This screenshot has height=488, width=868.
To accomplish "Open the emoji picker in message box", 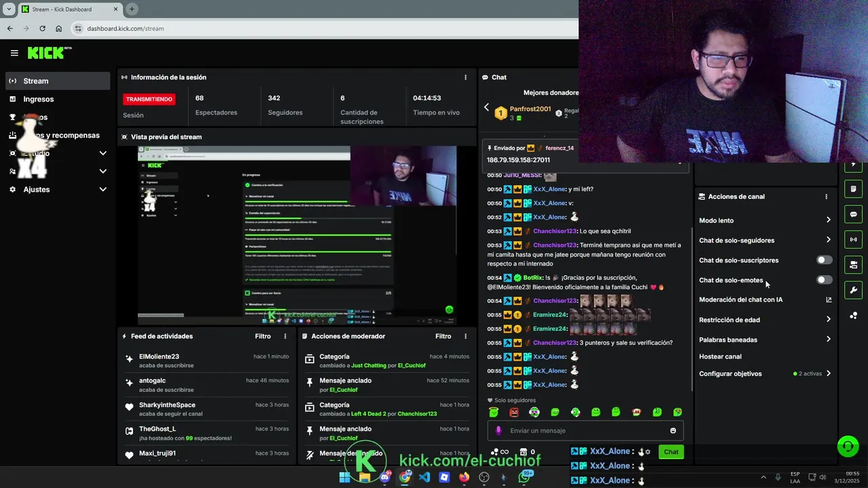I will click(673, 430).
